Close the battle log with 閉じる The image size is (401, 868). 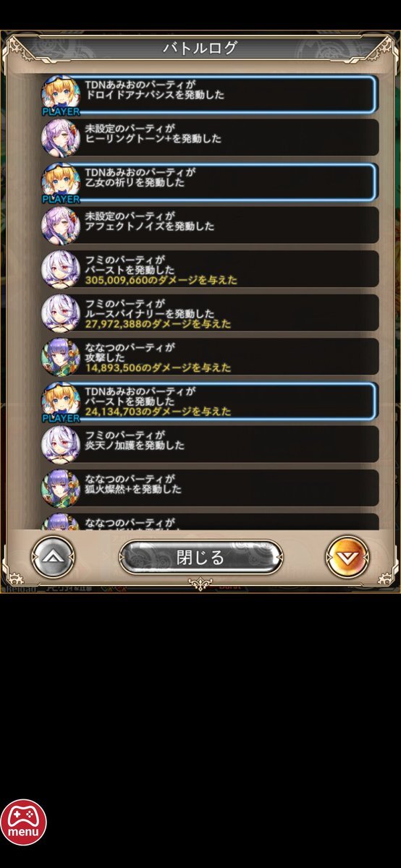pos(200,558)
